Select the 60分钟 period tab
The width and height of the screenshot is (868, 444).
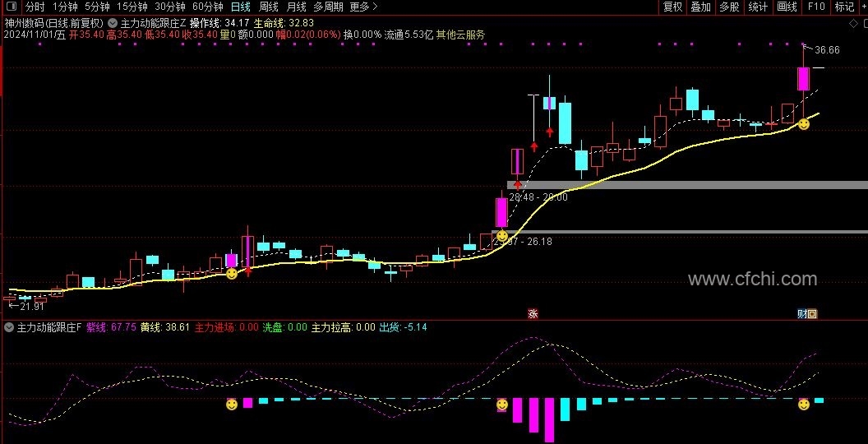[208, 7]
